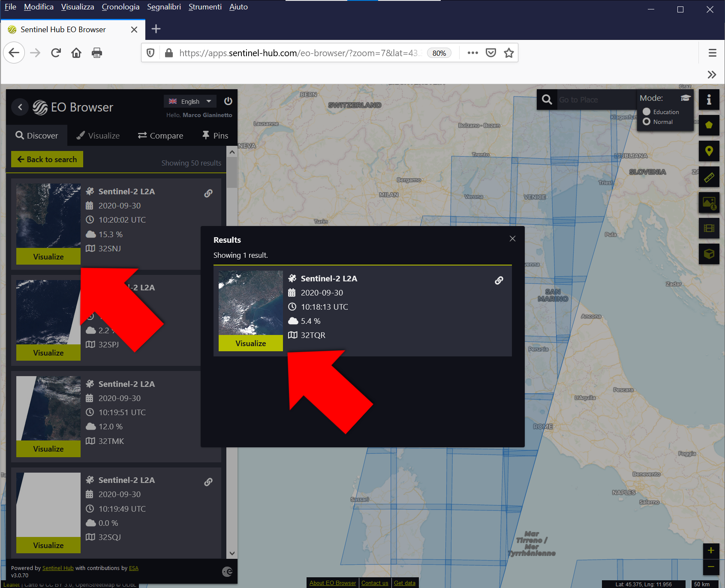Open the download image tool
This screenshot has height=588, width=725.
coord(709,202)
